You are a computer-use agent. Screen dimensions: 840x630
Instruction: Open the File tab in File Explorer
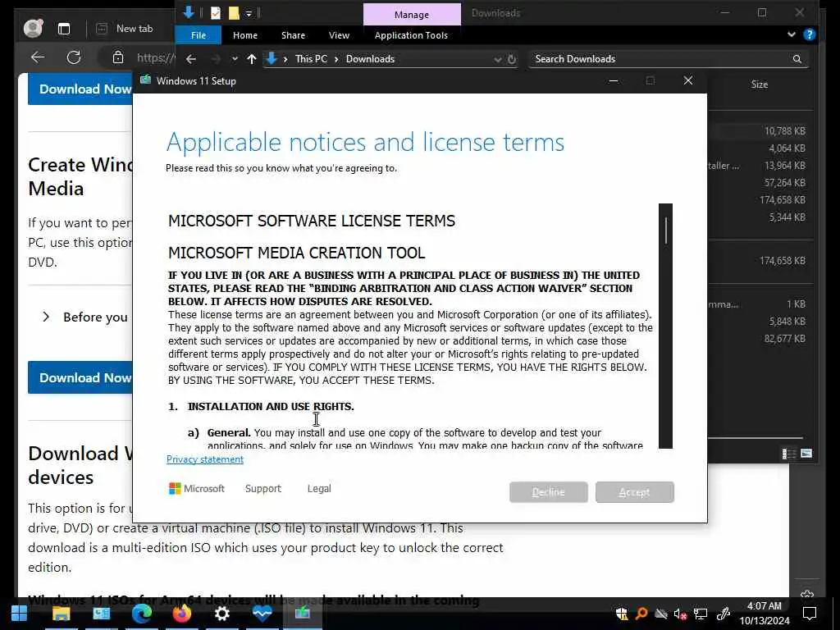pos(199,35)
